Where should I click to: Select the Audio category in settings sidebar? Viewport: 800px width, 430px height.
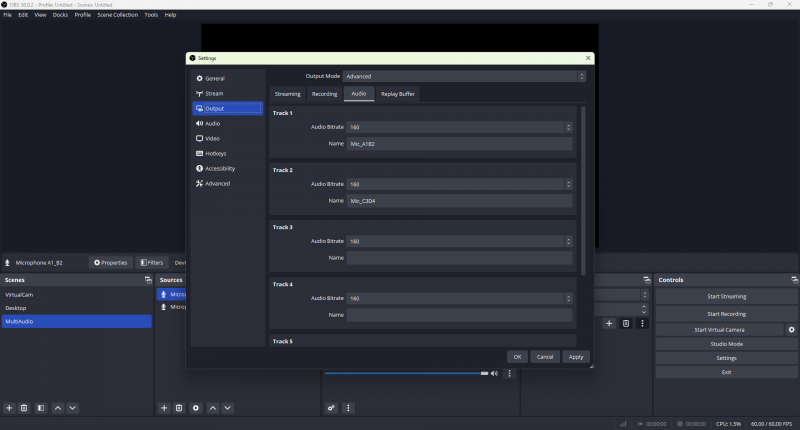[228, 123]
